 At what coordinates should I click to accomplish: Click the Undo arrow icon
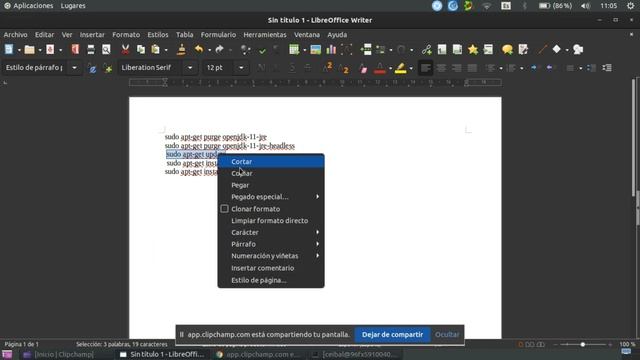[199, 49]
